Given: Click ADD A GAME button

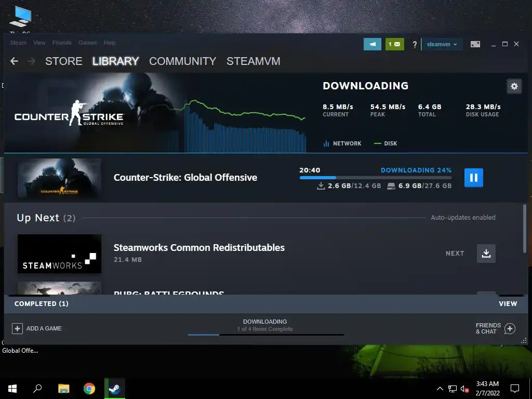Looking at the screenshot, I should pos(37,328).
